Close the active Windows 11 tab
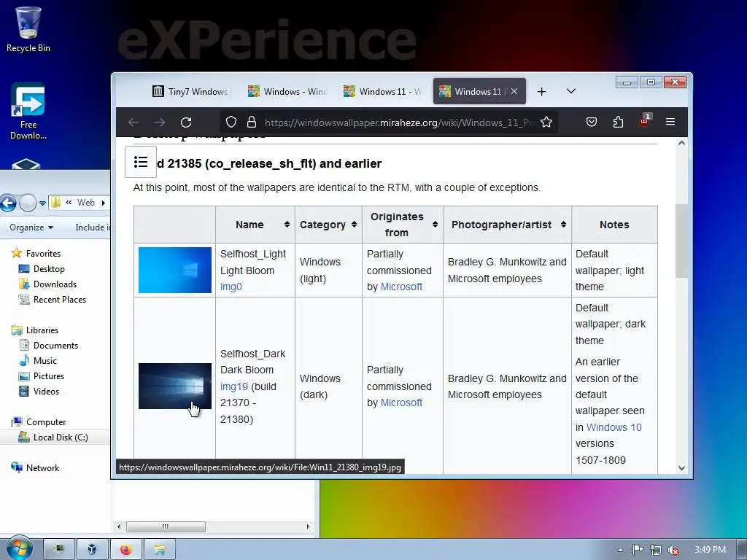 (514, 91)
